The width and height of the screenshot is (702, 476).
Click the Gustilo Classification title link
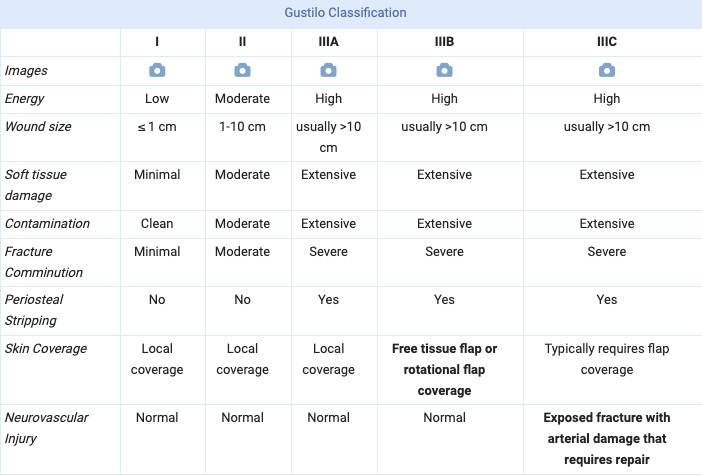345,13
